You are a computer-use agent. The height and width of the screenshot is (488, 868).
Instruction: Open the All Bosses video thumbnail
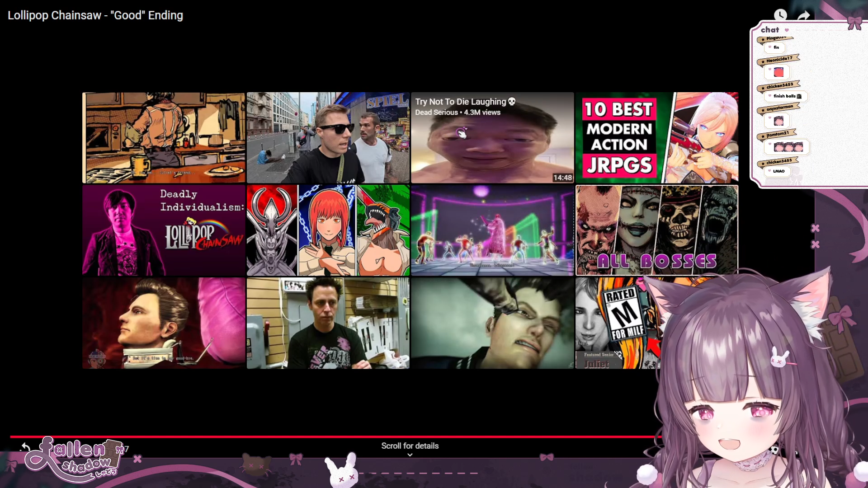(x=657, y=230)
